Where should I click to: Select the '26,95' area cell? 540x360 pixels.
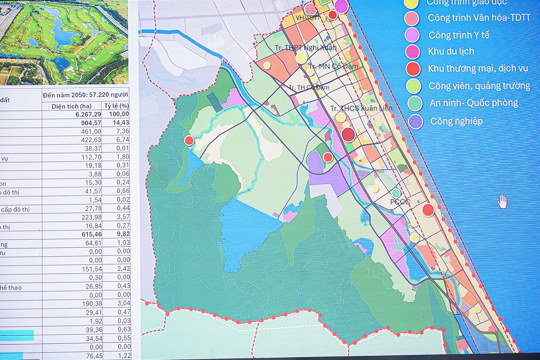94,286
